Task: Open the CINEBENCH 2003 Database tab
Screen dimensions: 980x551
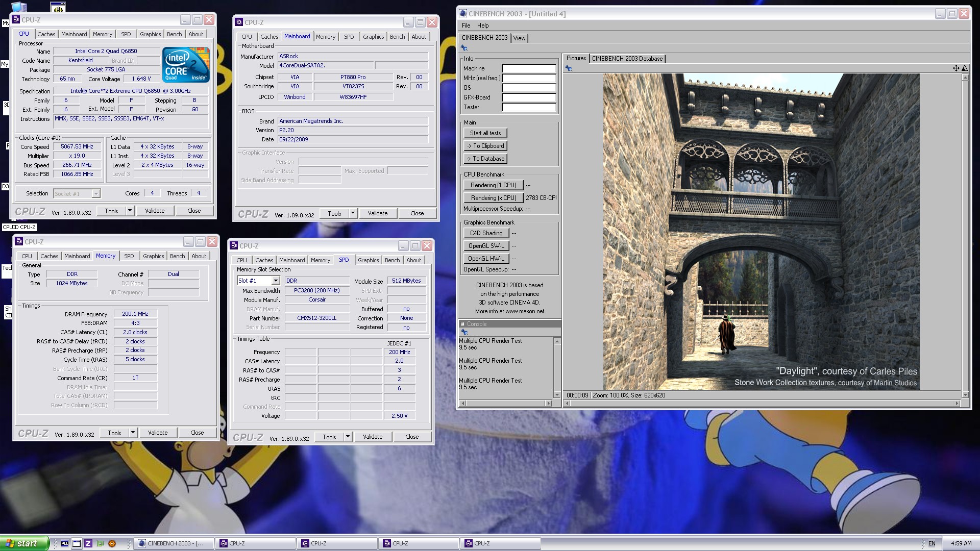Action: coord(627,59)
